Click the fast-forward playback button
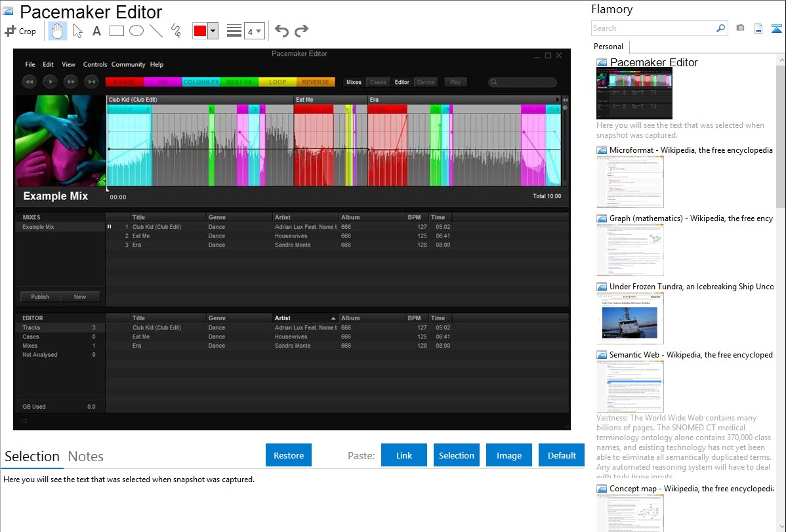Screen dimensions: 786x532 point(71,82)
